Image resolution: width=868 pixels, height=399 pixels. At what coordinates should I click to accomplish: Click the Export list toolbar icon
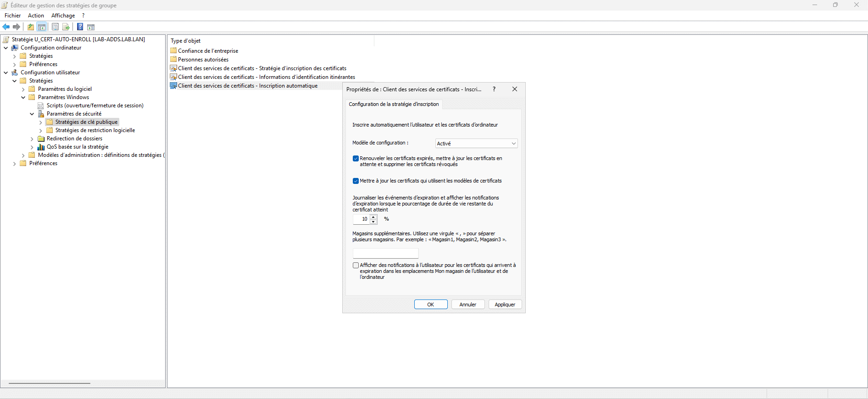pyautogui.click(x=66, y=27)
